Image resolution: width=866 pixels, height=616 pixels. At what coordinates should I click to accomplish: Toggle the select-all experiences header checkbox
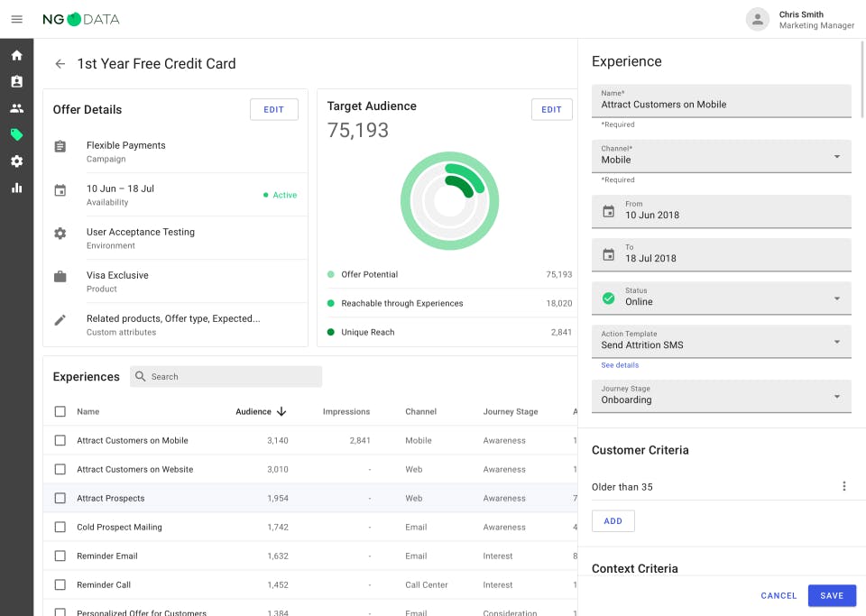(x=60, y=412)
